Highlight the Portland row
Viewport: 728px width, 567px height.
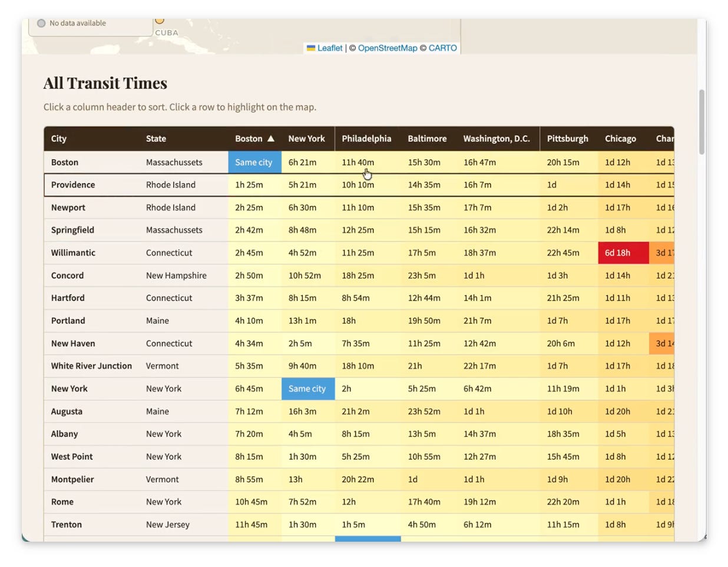(359, 321)
